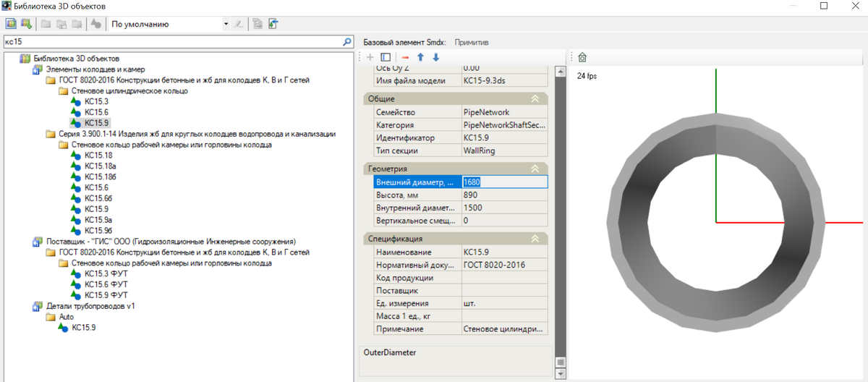Select tree item КС15.6 under ГОСТ 8020-2016
Image resolution: width=868 pixels, height=382 pixels.
[96, 112]
